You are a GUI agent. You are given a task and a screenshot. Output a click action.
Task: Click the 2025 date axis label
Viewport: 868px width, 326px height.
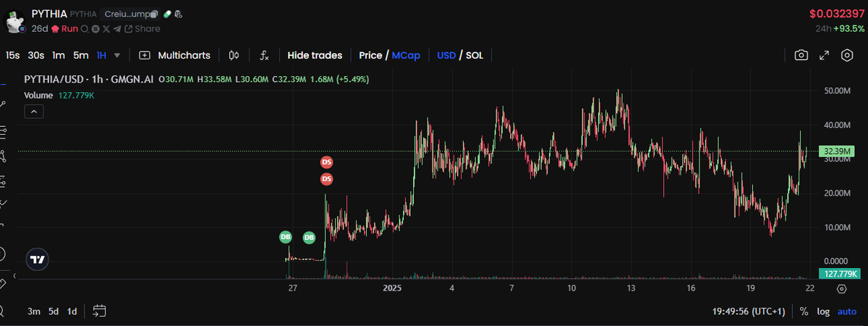tap(391, 288)
